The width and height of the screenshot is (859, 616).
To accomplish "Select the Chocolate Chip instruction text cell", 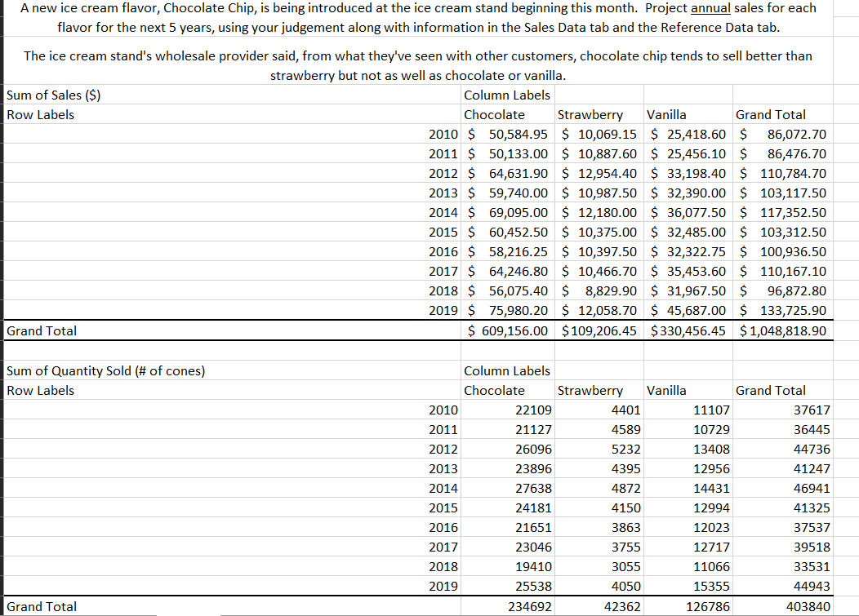I will click(419, 17).
